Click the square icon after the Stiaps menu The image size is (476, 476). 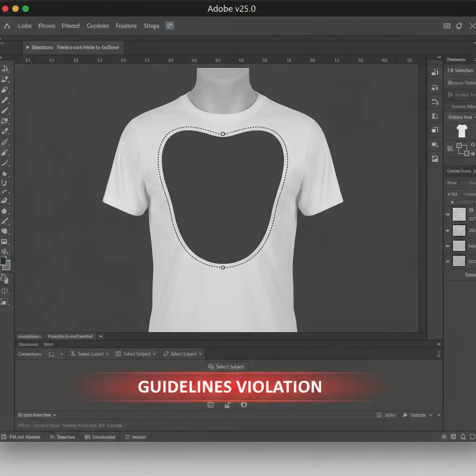point(170,26)
